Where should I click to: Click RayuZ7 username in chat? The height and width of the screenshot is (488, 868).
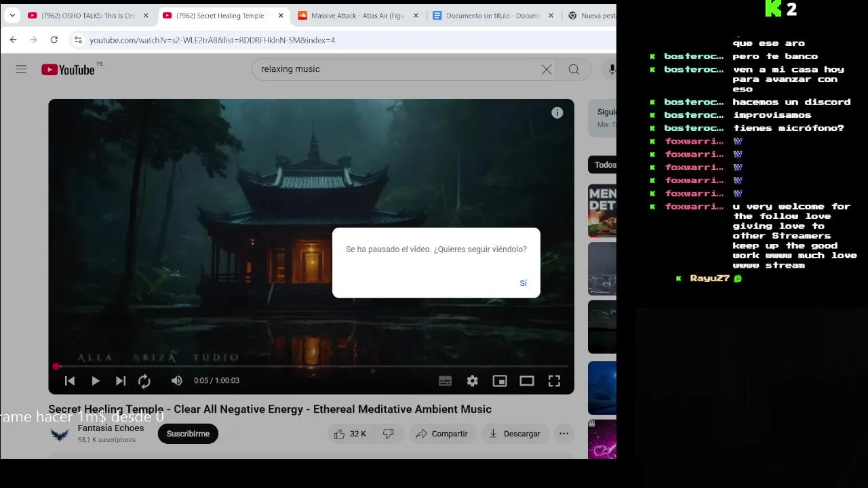(x=709, y=279)
